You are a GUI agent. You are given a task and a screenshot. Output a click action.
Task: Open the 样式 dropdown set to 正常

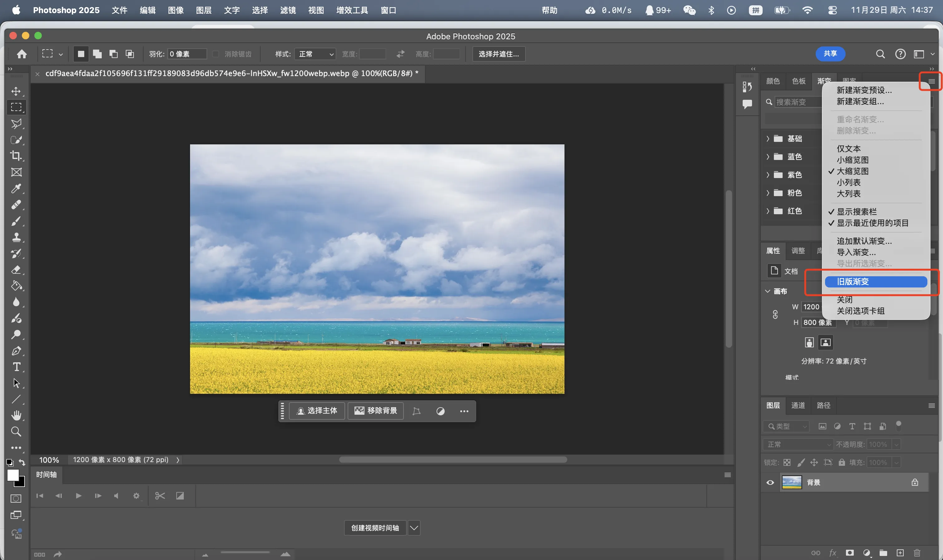tap(315, 54)
